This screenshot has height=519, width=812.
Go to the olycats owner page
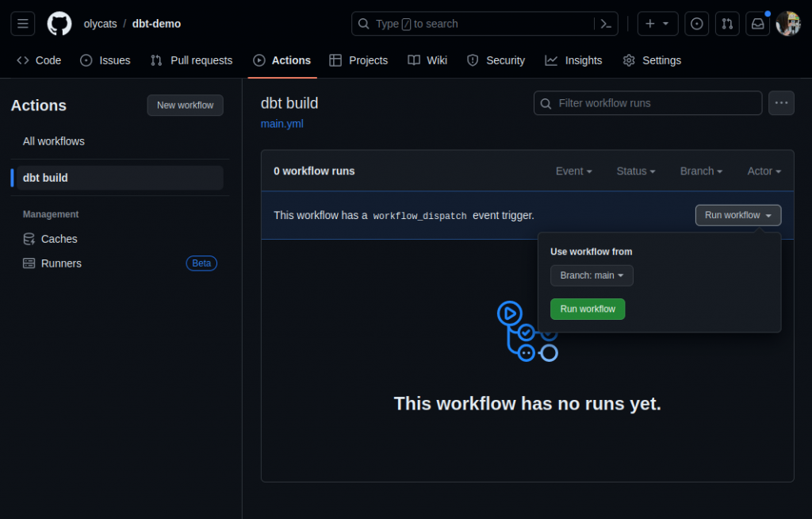[x=101, y=24]
